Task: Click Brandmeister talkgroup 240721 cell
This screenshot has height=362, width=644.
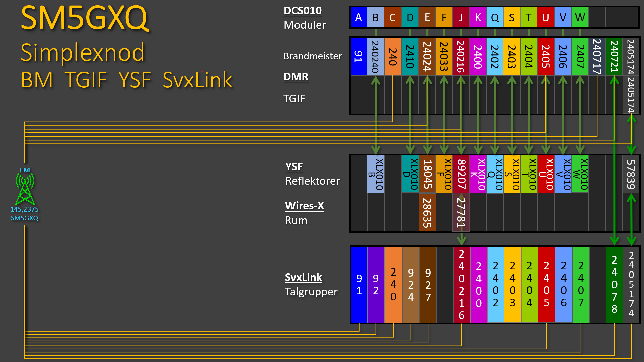Action: point(614,57)
